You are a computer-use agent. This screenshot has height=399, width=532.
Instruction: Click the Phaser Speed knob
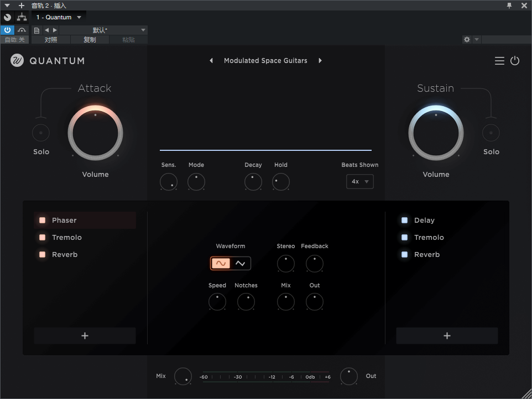coord(217,302)
